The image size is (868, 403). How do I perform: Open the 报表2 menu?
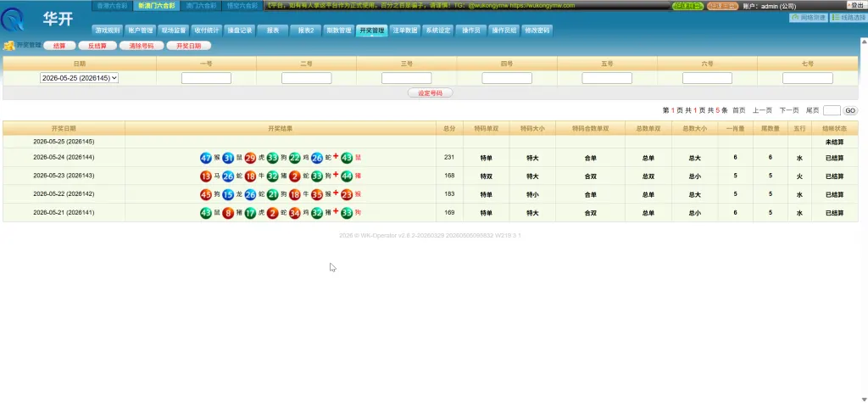tap(305, 31)
